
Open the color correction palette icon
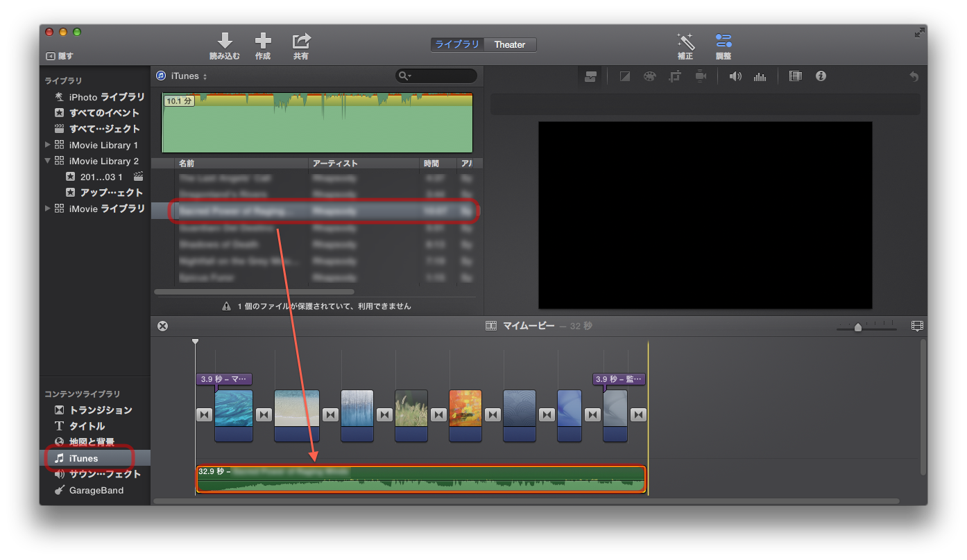(649, 76)
